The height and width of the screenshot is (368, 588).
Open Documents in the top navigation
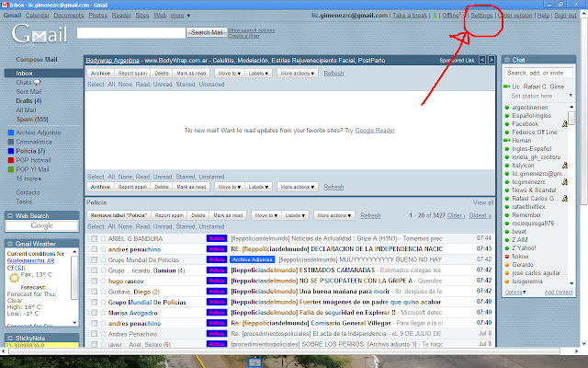point(69,16)
